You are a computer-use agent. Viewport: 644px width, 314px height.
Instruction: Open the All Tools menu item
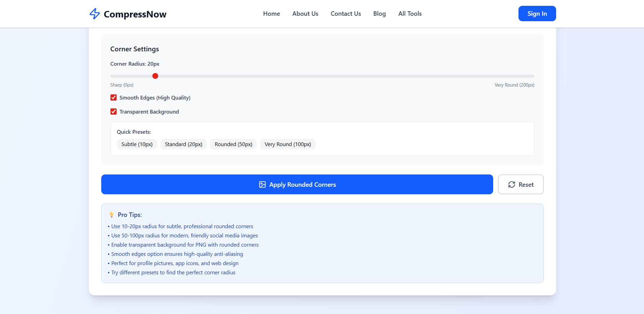410,14
